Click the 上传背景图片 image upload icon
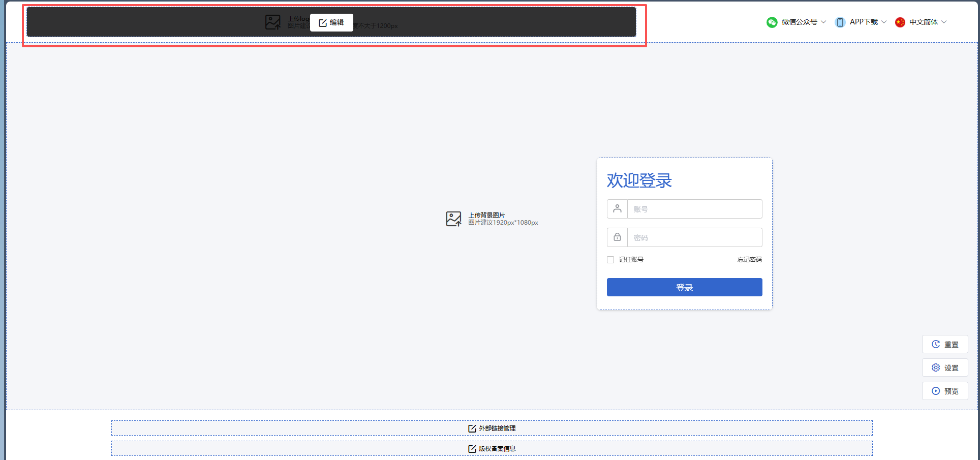The image size is (980, 460). 453,219
